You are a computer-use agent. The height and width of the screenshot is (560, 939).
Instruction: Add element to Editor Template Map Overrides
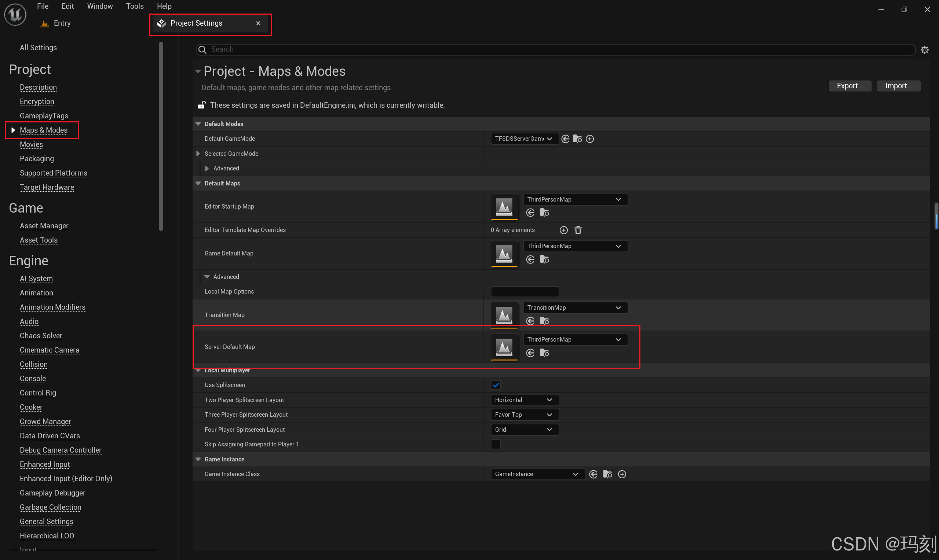coord(563,230)
